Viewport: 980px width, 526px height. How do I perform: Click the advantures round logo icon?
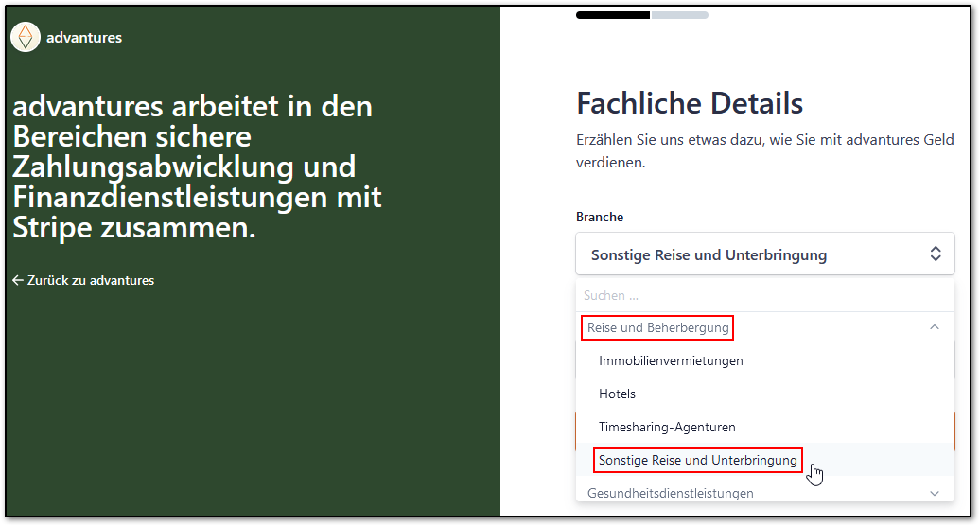coord(26,37)
